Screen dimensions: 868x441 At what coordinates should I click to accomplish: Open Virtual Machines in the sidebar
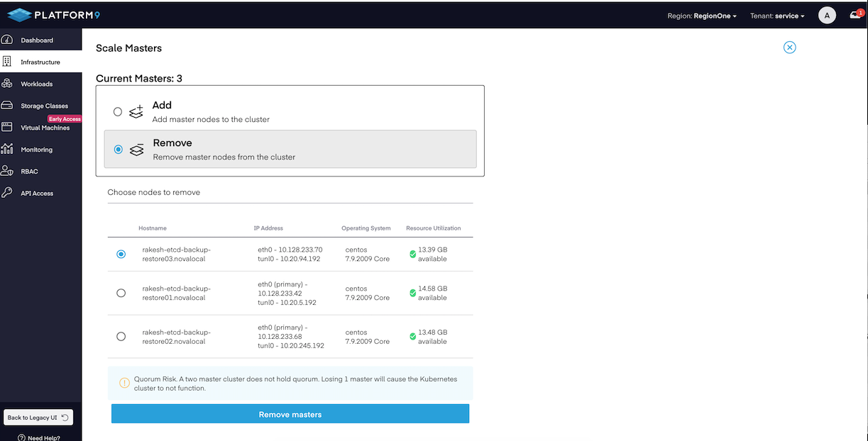click(41, 128)
